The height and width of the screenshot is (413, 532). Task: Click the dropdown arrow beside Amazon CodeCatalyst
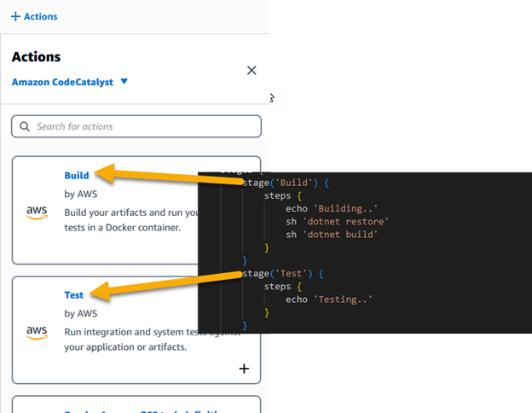(124, 81)
